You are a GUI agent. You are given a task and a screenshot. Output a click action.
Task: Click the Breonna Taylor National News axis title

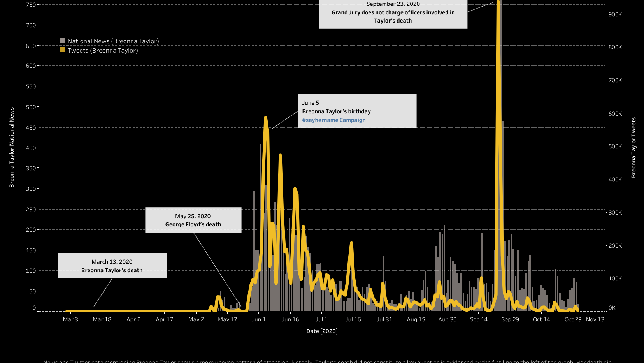[x=12, y=148]
